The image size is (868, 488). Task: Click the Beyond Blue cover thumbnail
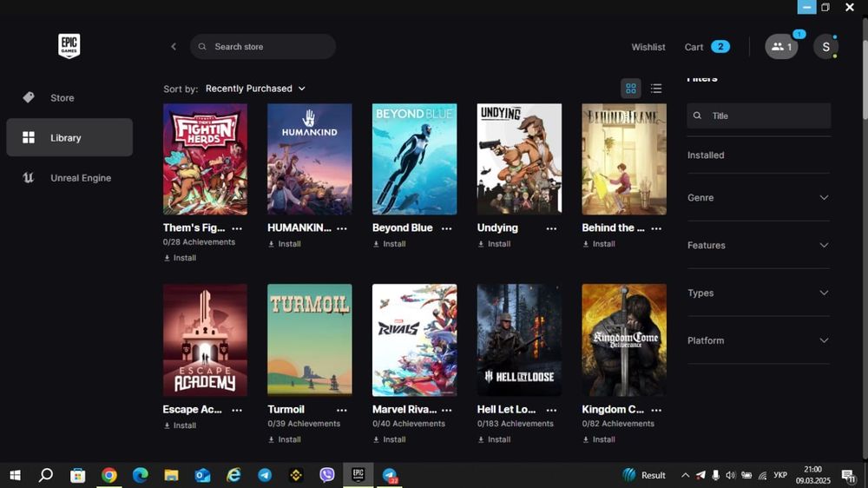tap(415, 159)
